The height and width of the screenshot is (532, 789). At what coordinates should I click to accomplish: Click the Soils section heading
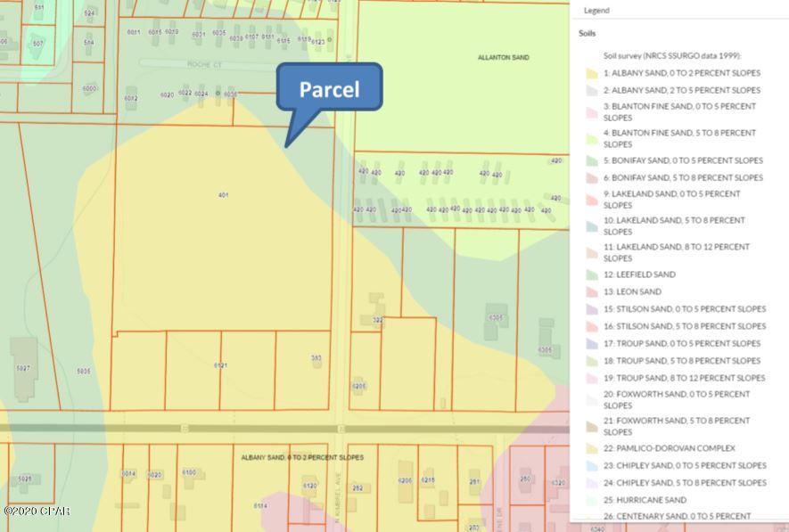click(x=587, y=34)
